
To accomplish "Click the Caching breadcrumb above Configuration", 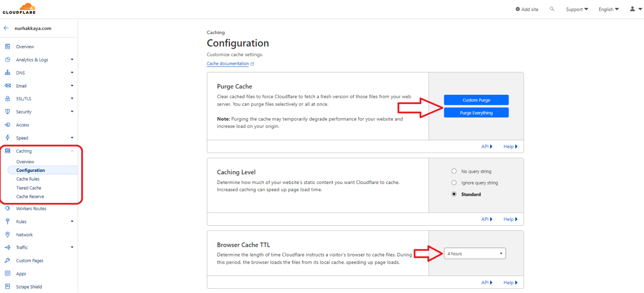I will click(x=216, y=33).
